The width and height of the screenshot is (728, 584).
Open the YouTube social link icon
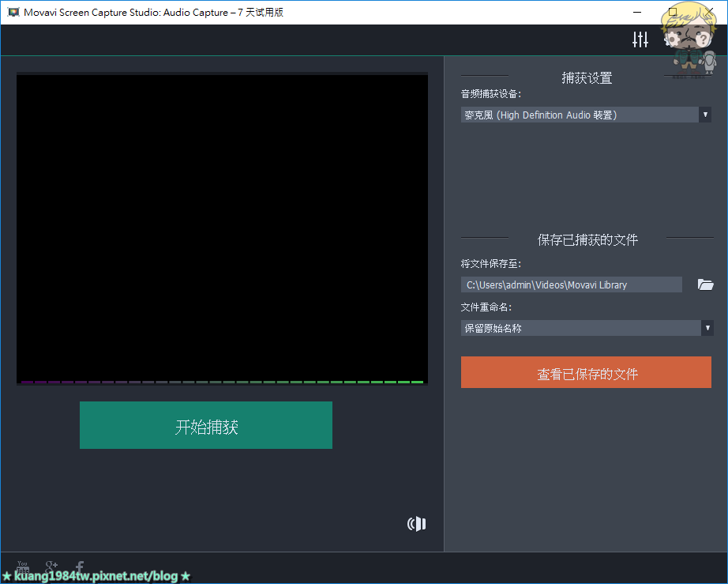click(x=22, y=567)
